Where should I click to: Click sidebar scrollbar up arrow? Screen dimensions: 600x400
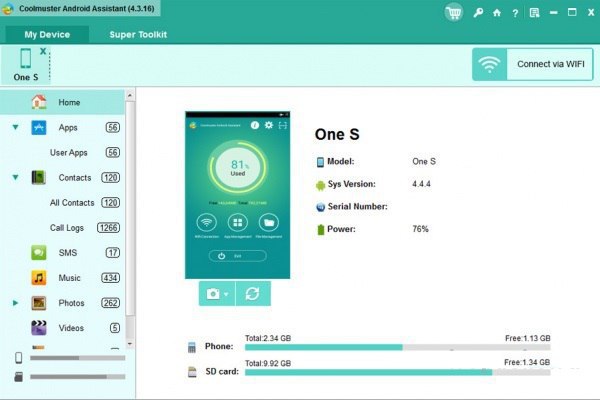pyautogui.click(x=130, y=95)
